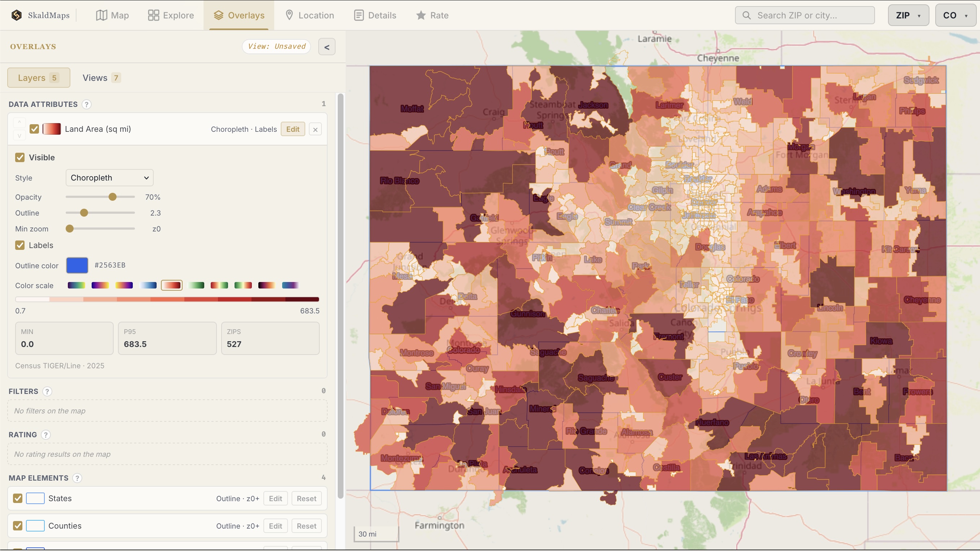Select the Layers sub-tab
The width and height of the screenshot is (980, 551).
(39, 78)
